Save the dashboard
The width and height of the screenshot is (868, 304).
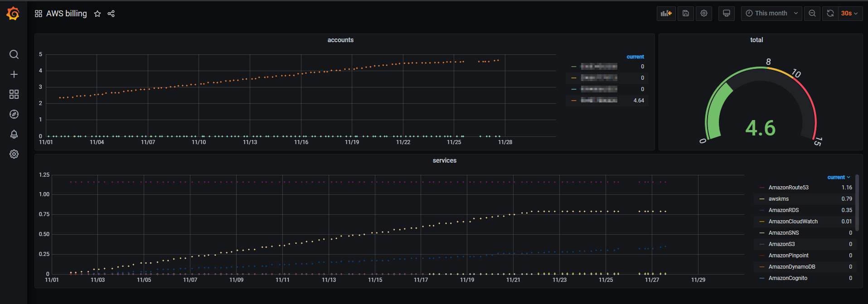coord(686,13)
